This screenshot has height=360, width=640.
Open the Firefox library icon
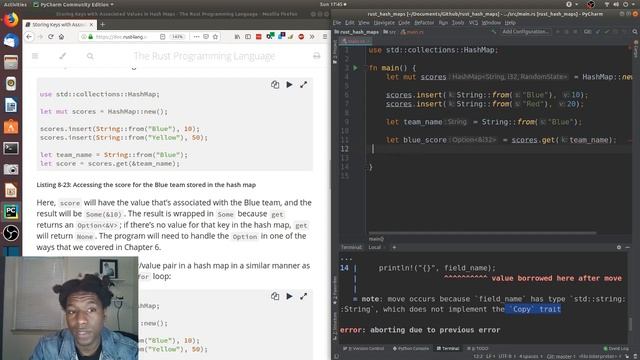pos(237,37)
